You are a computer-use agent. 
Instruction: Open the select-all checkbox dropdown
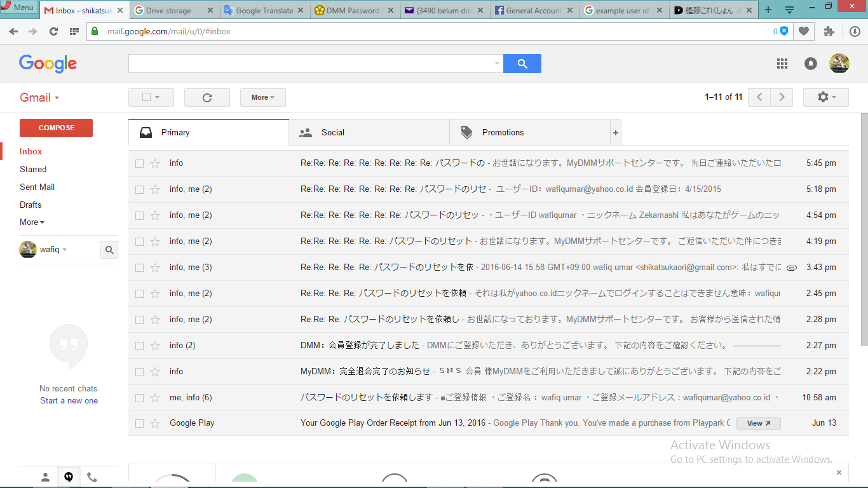(x=151, y=97)
